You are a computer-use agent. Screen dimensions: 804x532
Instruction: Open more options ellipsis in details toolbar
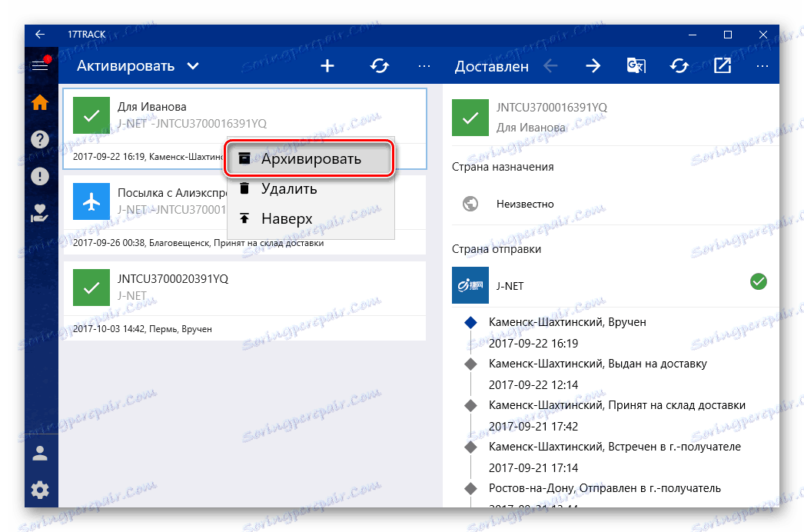762,66
